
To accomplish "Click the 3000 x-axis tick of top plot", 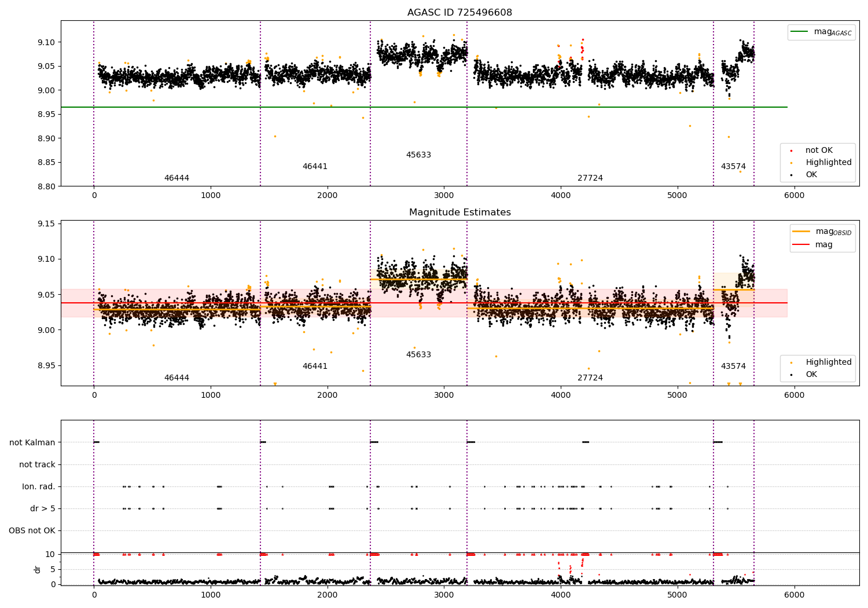I will (x=444, y=196).
